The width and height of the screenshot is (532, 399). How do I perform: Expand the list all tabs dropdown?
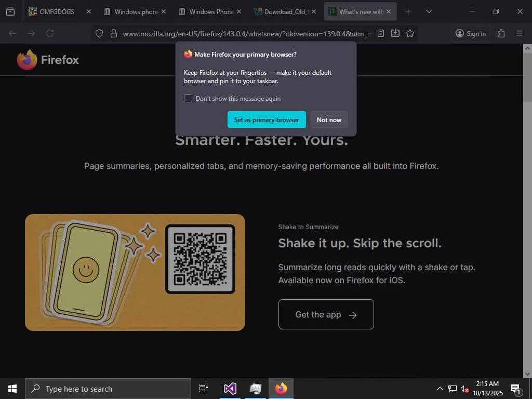(429, 11)
